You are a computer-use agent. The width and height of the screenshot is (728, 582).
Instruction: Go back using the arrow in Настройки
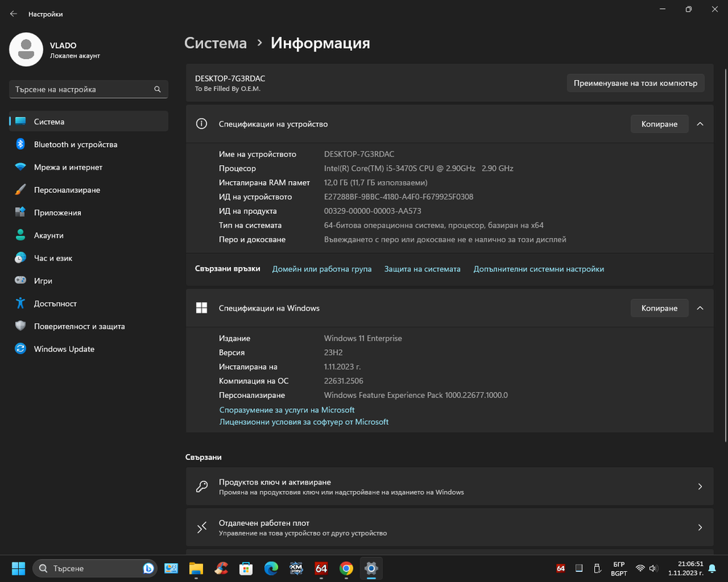[x=13, y=14]
